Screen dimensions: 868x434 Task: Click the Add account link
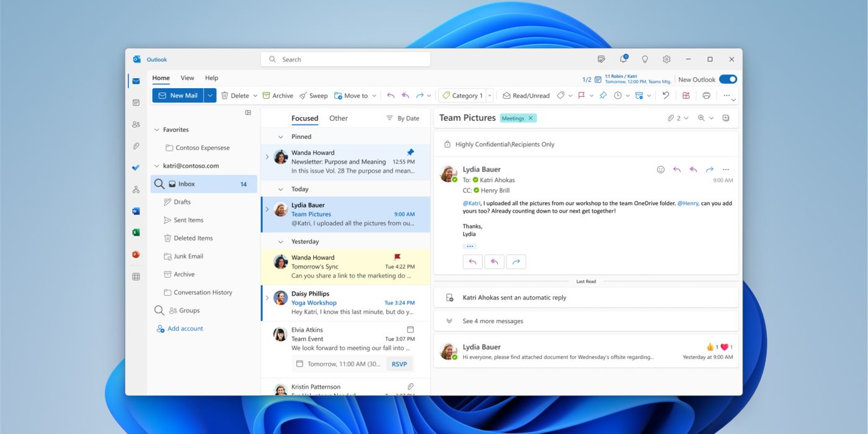[185, 329]
